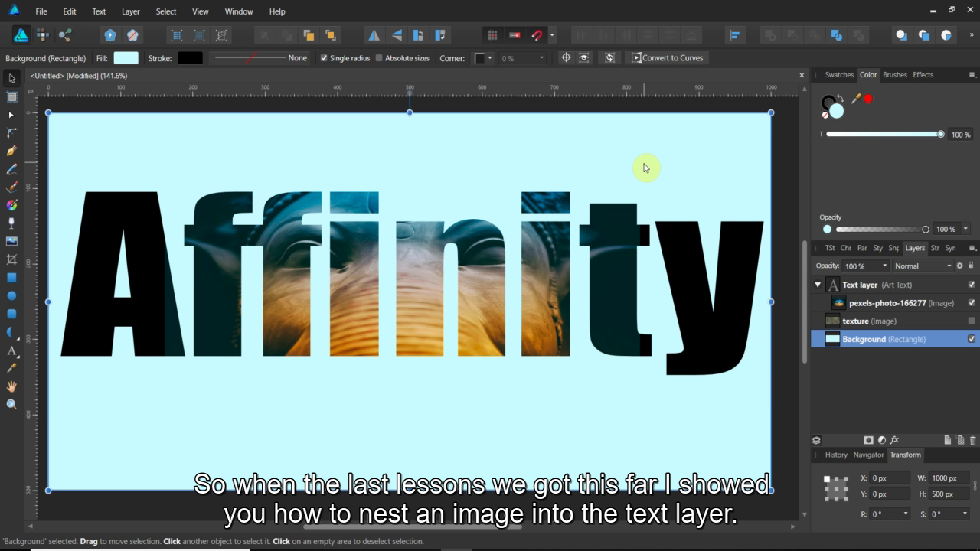
Task: Open the Select menu
Action: pos(166,11)
